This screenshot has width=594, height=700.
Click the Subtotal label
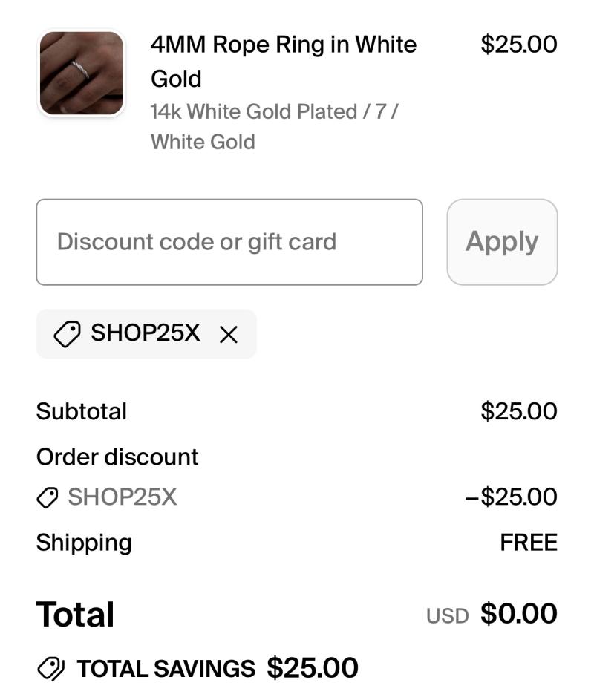pyautogui.click(x=82, y=411)
